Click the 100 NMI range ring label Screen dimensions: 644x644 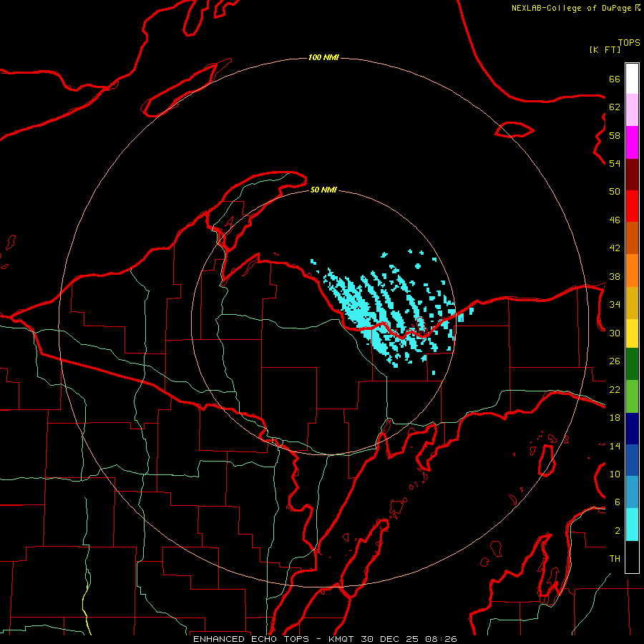[x=323, y=57]
